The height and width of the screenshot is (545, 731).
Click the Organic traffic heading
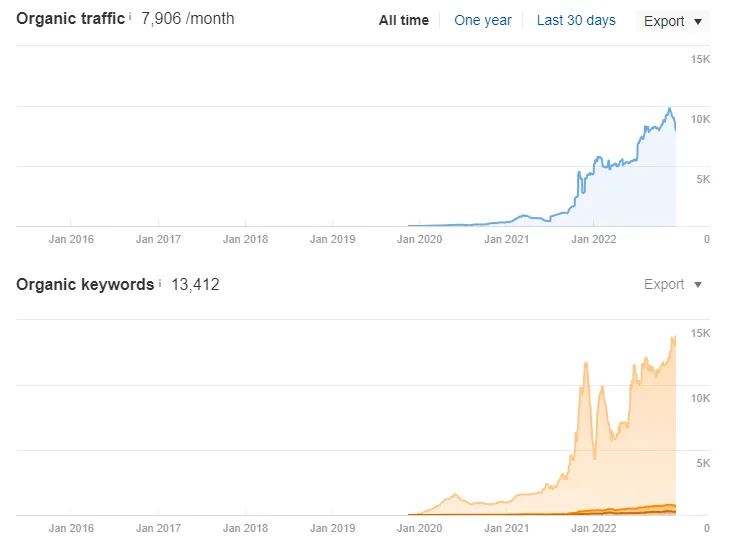[70, 19]
